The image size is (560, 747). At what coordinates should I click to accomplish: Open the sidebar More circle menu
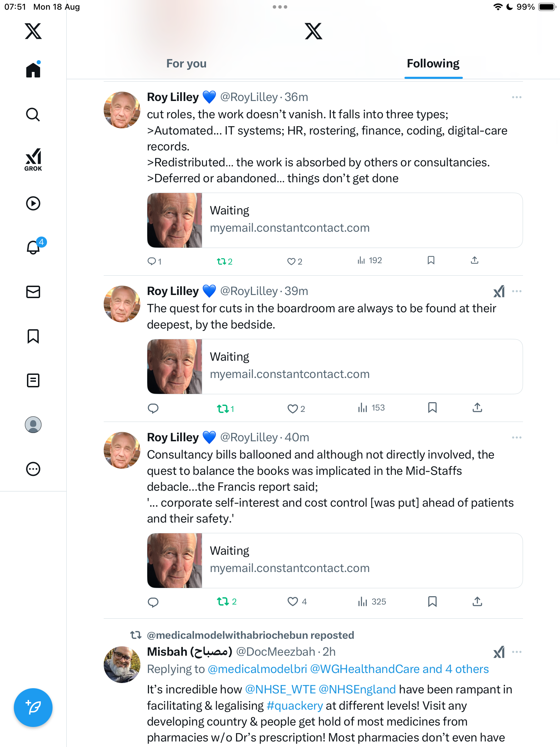33,469
